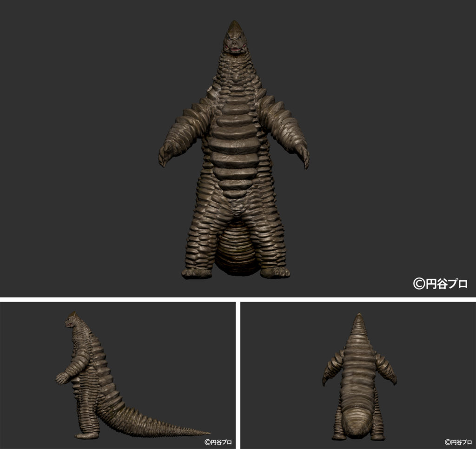Image resolution: width=476 pixels, height=449 pixels.
Task: Click the monster's head in the side view
Action: pyautogui.click(x=72, y=321)
